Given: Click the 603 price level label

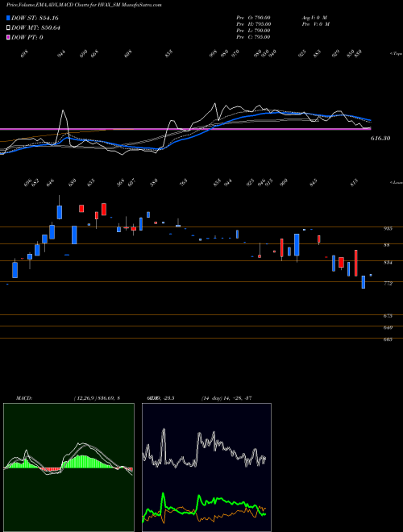Looking at the screenshot, I should tap(388, 339).
